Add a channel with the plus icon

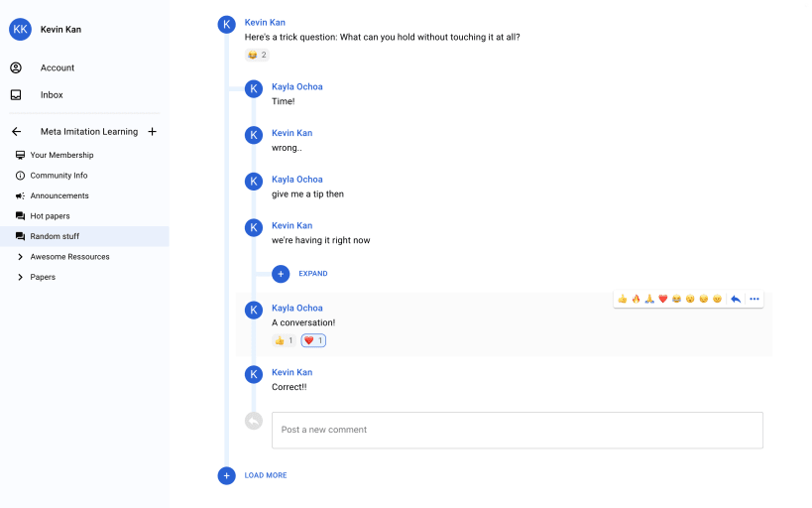[153, 132]
